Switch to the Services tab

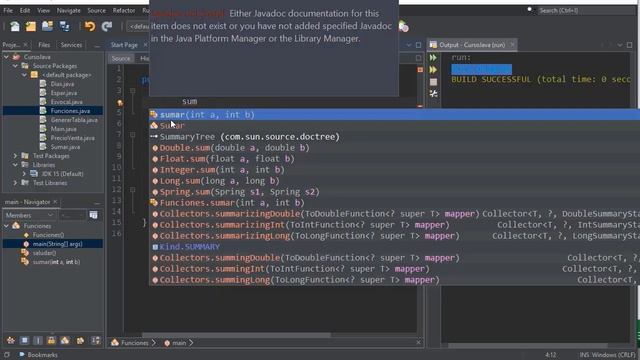click(x=71, y=45)
